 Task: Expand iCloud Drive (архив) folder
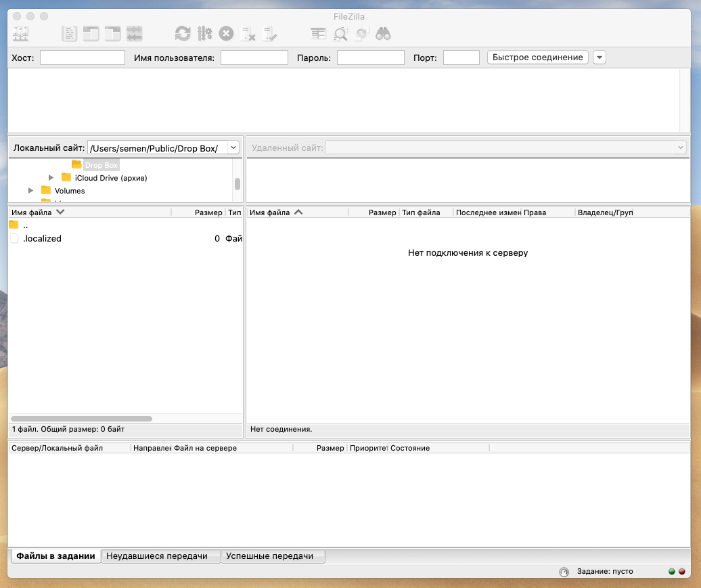pyautogui.click(x=51, y=178)
